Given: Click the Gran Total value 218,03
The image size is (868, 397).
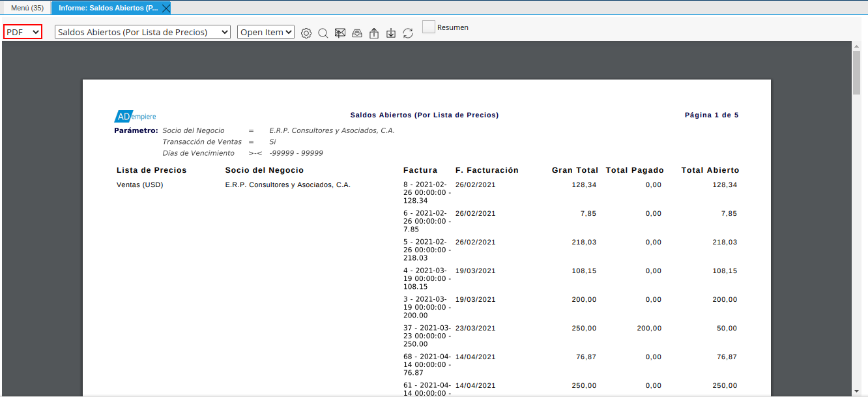Looking at the screenshot, I should 584,243.
